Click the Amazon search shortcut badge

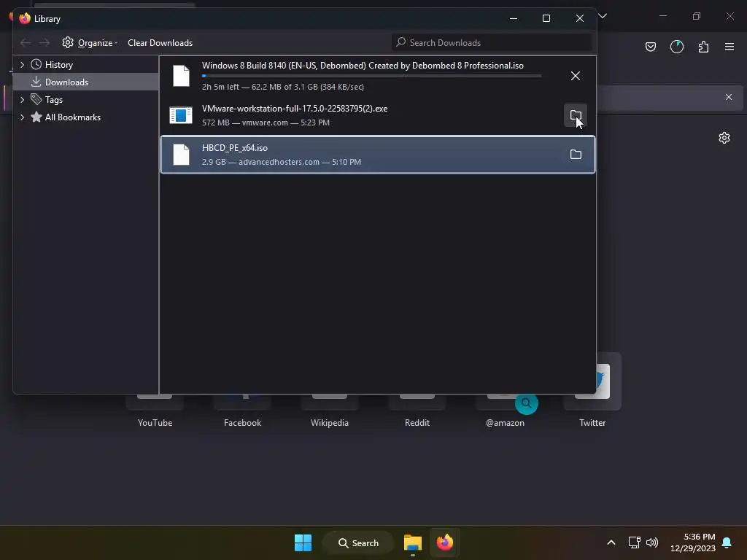[527, 403]
